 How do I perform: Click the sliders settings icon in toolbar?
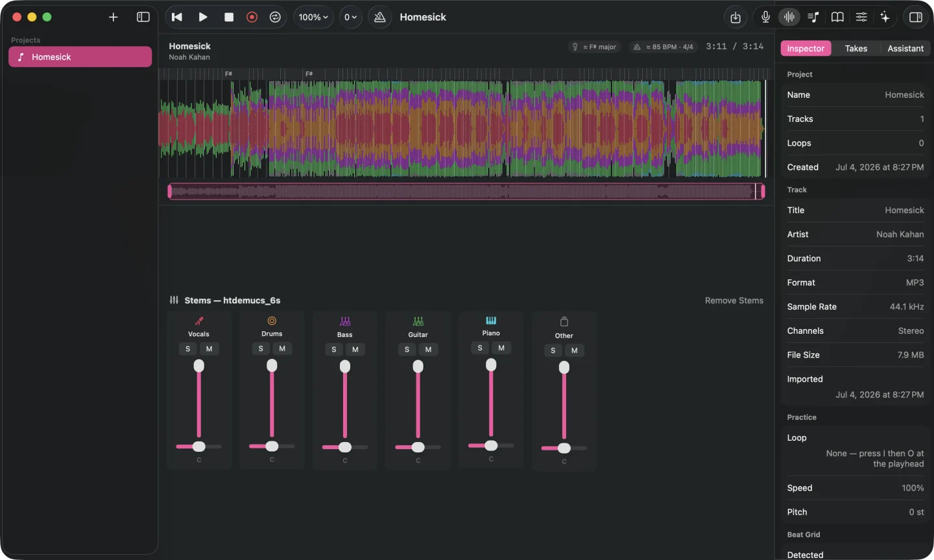tap(861, 17)
